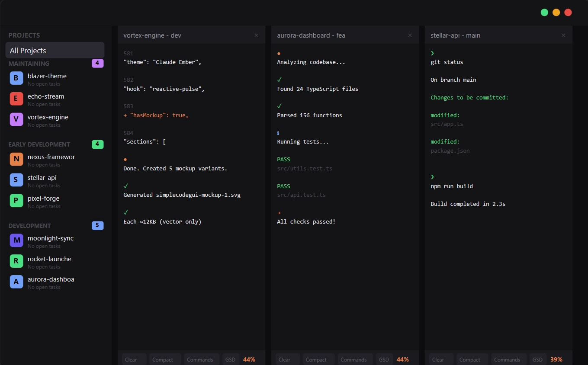Image resolution: width=588 pixels, height=365 pixels.
Task: Close the aurora-dashboard - fea panel
Action: 410,35
